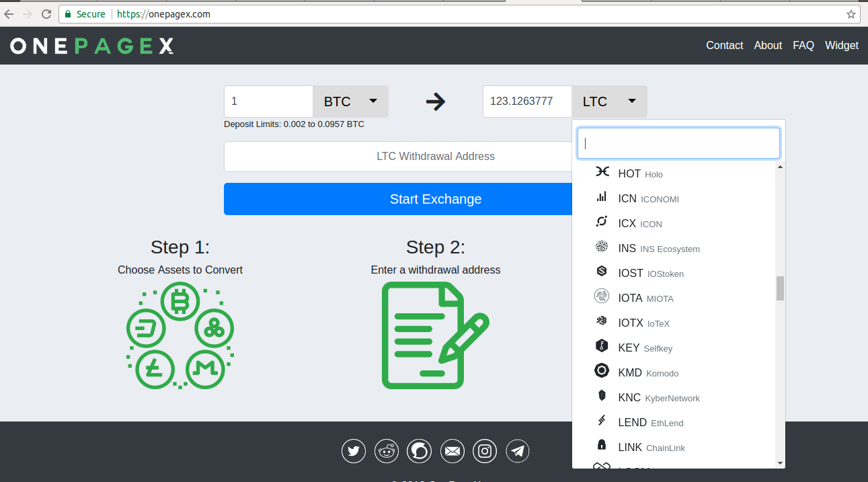Click the deposit amount field

tap(268, 102)
